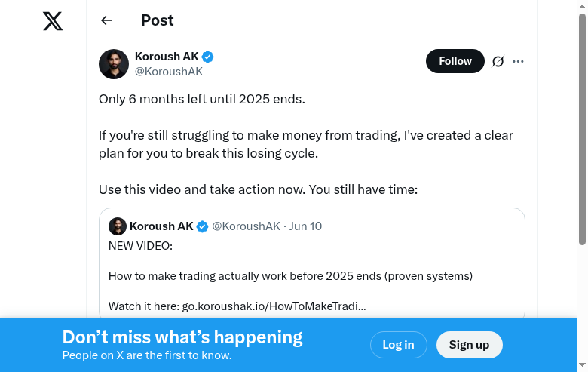Viewport: 588px width, 372px height.
Task: Click the bold Koroush AK author name
Action: coord(167,57)
